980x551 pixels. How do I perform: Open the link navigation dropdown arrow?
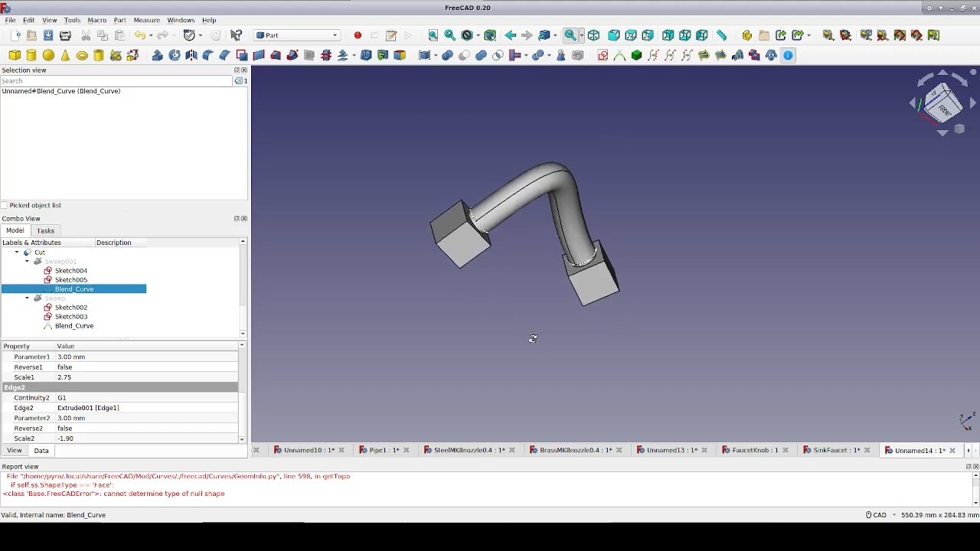tap(556, 35)
